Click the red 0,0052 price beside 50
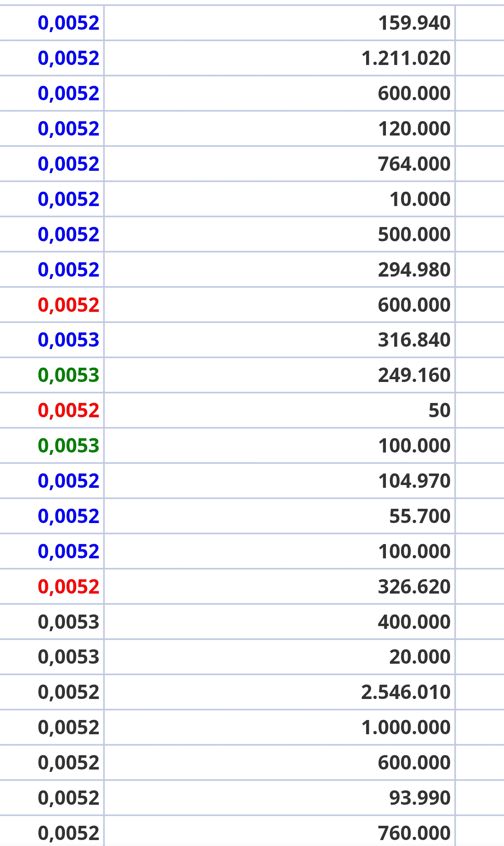Viewport: 504px width, 846px height. pos(68,411)
